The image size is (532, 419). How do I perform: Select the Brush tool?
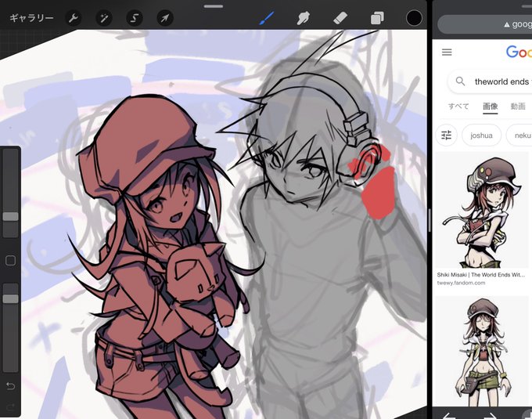click(267, 18)
